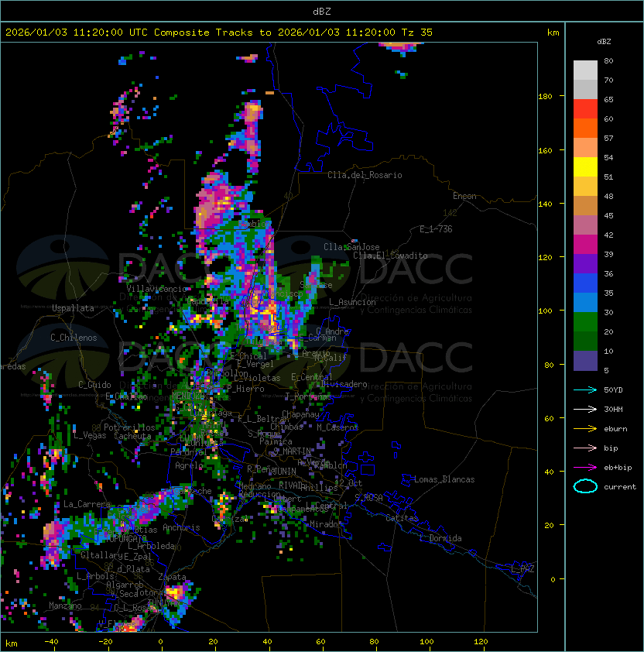644x652 pixels.
Task: Click the 'L_Arboleda' map label
Action: [x=152, y=546]
